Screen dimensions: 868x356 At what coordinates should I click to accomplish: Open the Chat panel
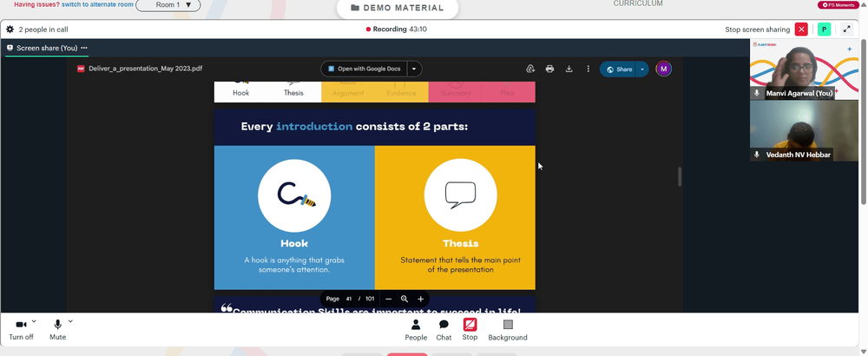point(444,330)
